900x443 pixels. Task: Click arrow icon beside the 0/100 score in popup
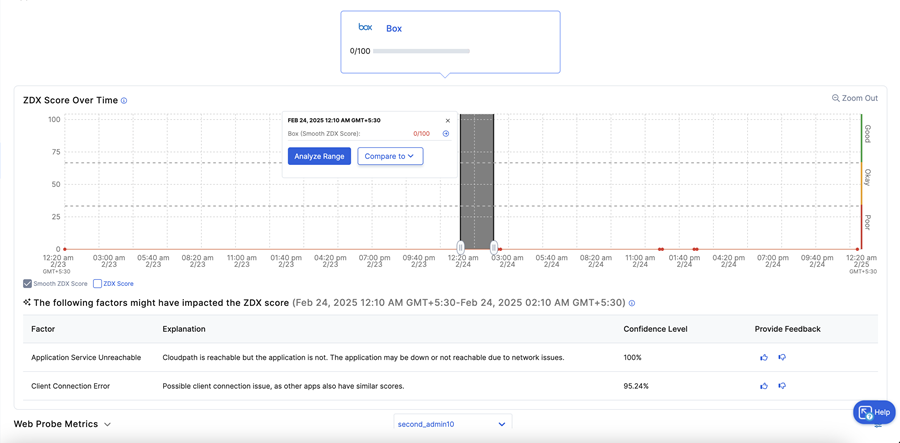point(446,134)
